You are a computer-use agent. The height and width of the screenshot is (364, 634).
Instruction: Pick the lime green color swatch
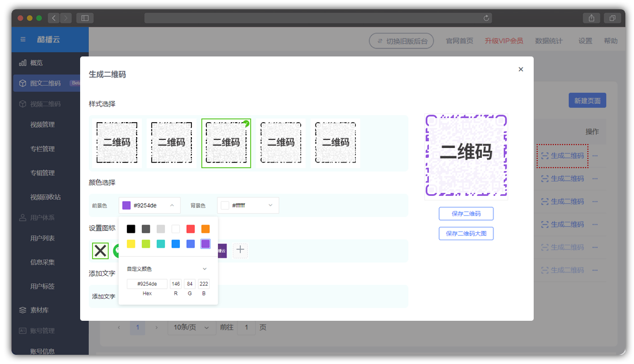coord(146,244)
